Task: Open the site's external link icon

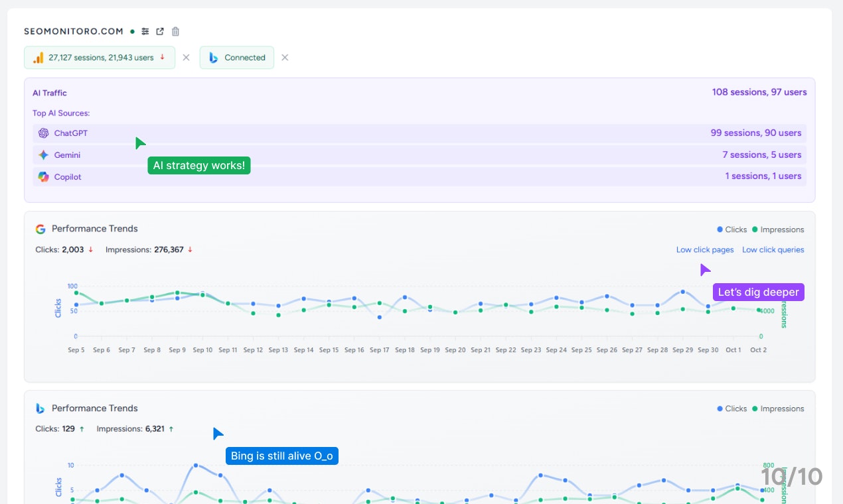Action: [160, 31]
